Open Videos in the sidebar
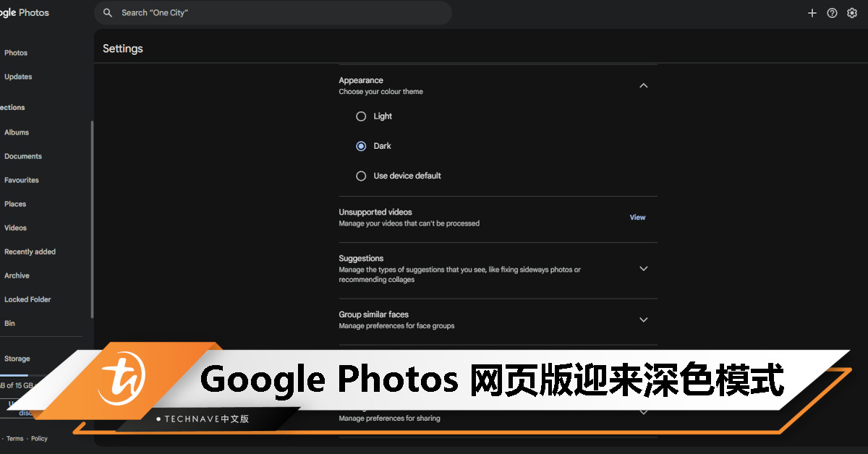868x454 pixels. tap(15, 228)
